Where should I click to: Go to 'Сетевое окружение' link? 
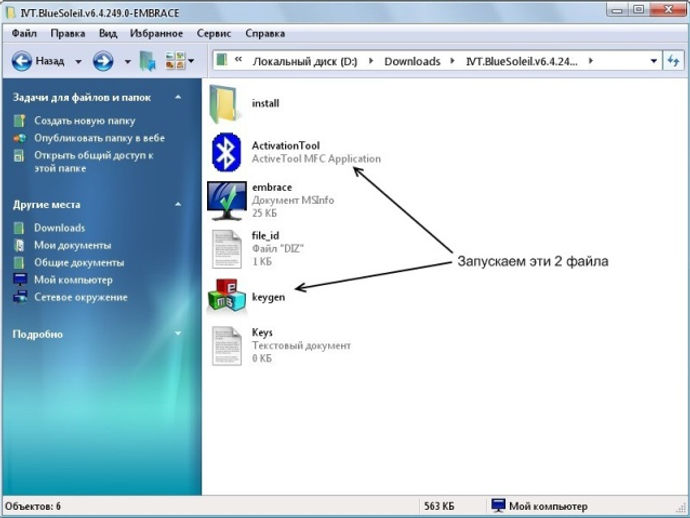tap(81, 297)
